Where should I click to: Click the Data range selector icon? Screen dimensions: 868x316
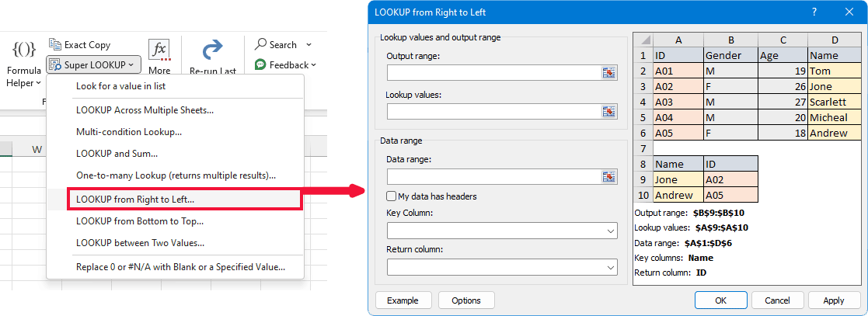click(608, 176)
